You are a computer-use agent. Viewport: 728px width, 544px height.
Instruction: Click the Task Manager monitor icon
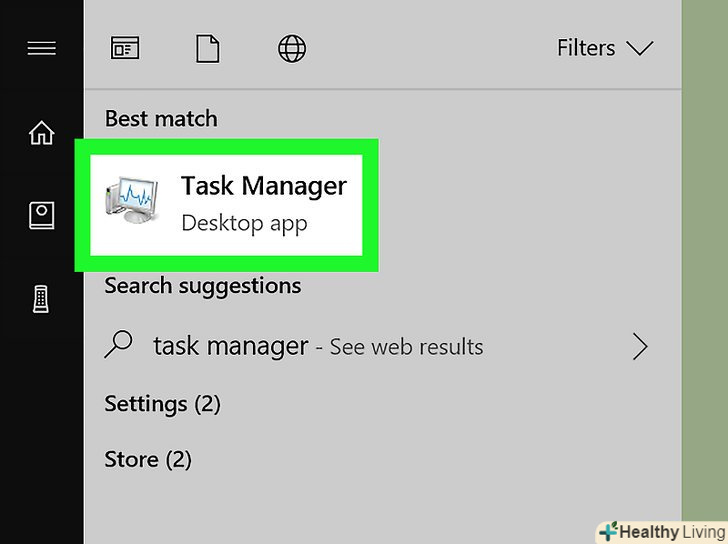point(131,200)
